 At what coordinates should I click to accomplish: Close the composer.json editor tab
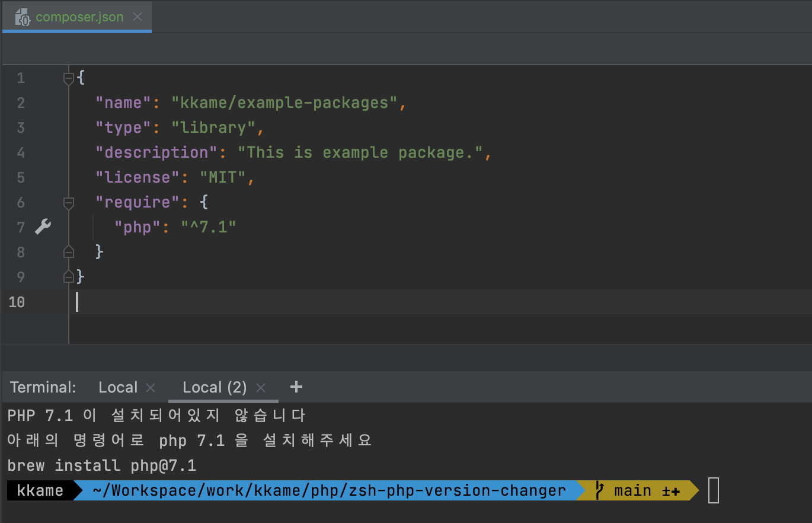pyautogui.click(x=138, y=17)
